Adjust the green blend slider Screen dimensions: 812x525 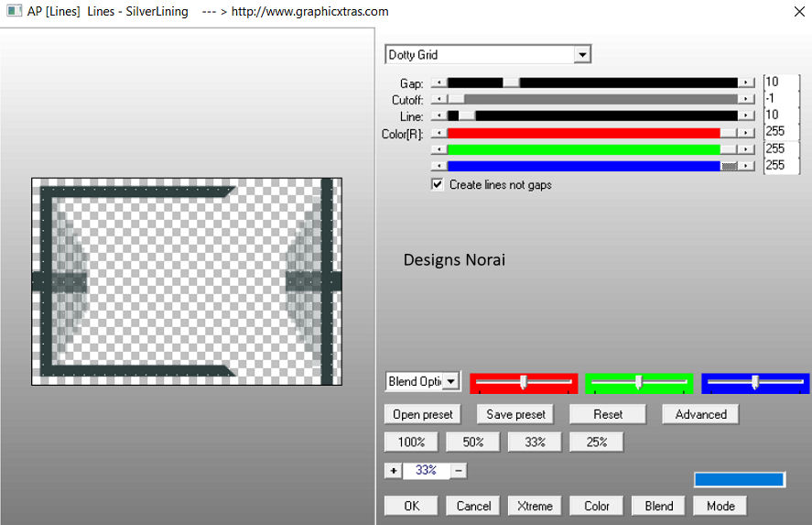pyautogui.click(x=639, y=382)
